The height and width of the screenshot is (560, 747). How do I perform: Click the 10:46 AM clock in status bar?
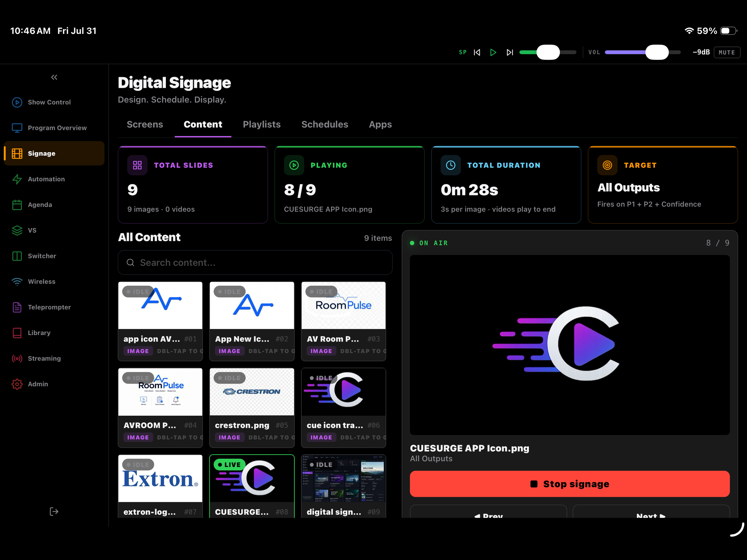(x=30, y=31)
